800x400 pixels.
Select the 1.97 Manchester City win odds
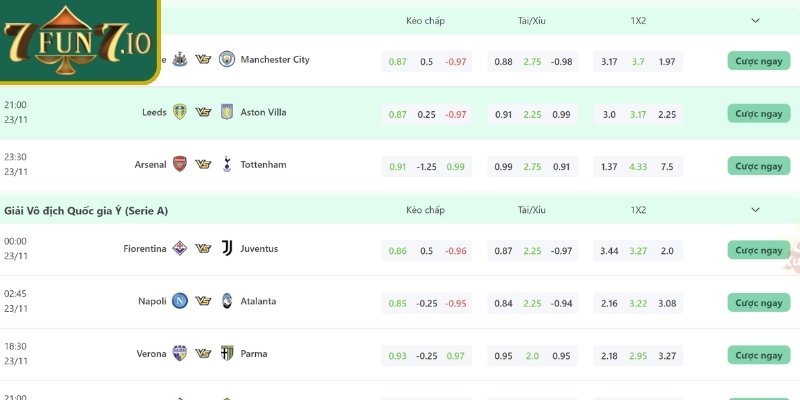click(x=667, y=62)
